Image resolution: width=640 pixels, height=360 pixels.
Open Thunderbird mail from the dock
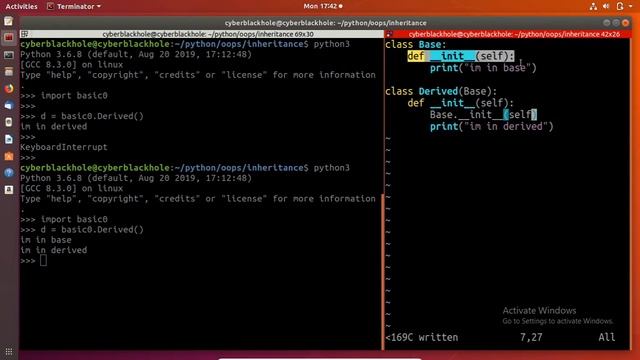point(9,105)
